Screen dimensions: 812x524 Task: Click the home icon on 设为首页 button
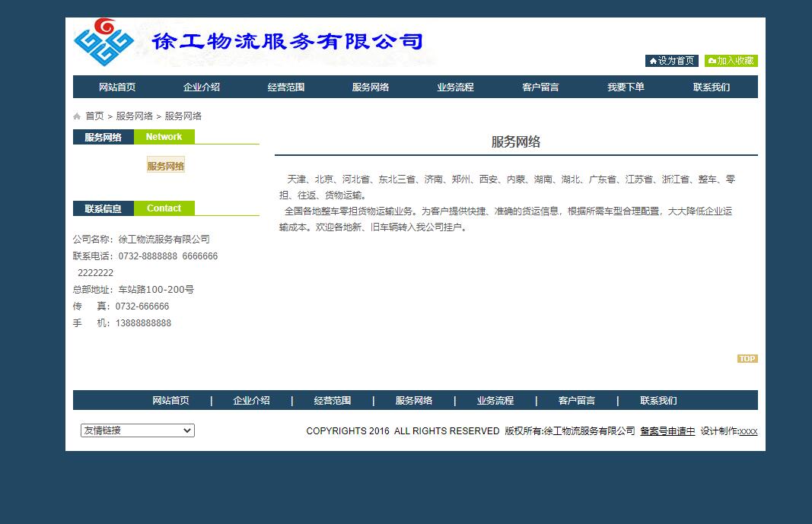(654, 61)
